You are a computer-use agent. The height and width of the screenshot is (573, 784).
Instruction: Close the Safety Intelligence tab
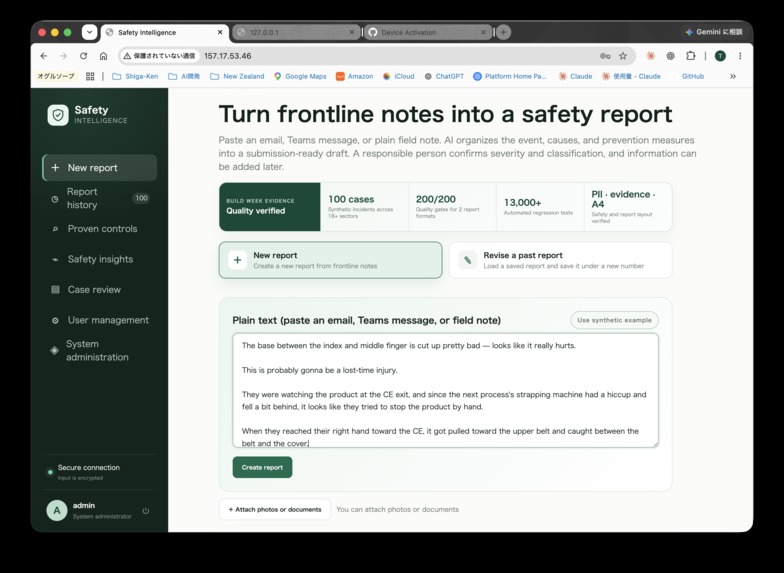click(220, 32)
